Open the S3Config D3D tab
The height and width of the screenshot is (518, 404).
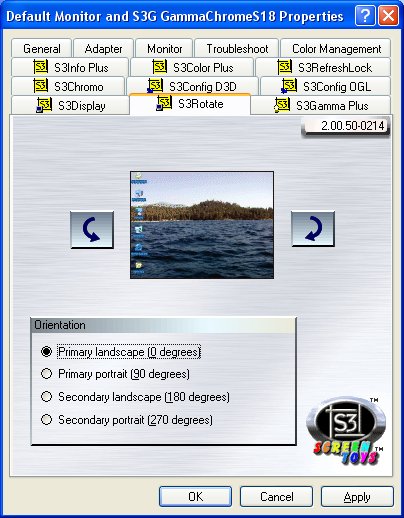click(x=192, y=87)
